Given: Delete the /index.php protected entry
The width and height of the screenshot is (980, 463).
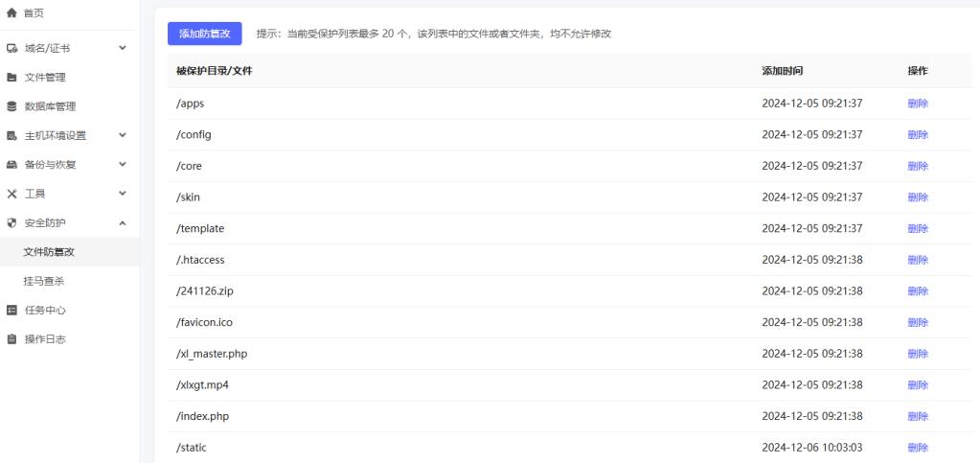Looking at the screenshot, I should (x=917, y=416).
